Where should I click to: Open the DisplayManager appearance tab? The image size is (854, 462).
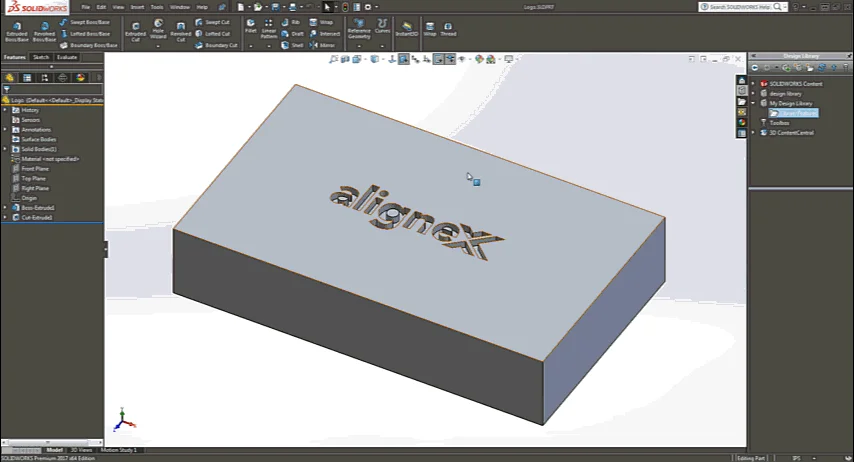81,77
